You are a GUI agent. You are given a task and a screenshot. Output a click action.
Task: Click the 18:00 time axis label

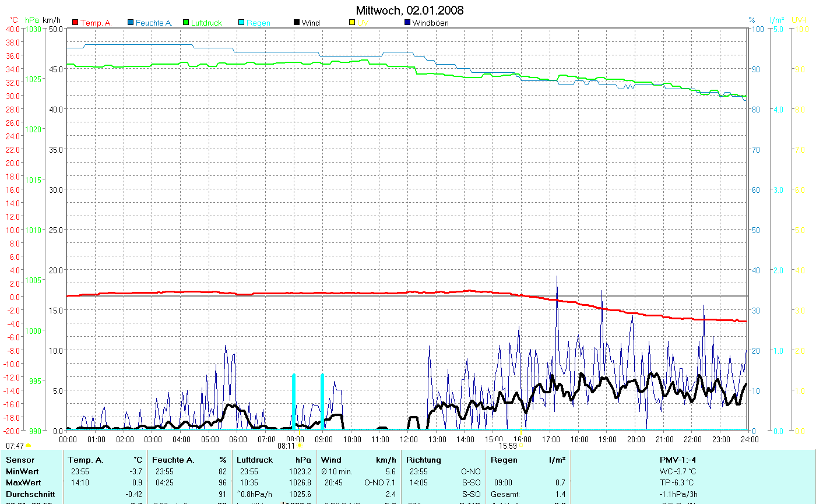[579, 439]
